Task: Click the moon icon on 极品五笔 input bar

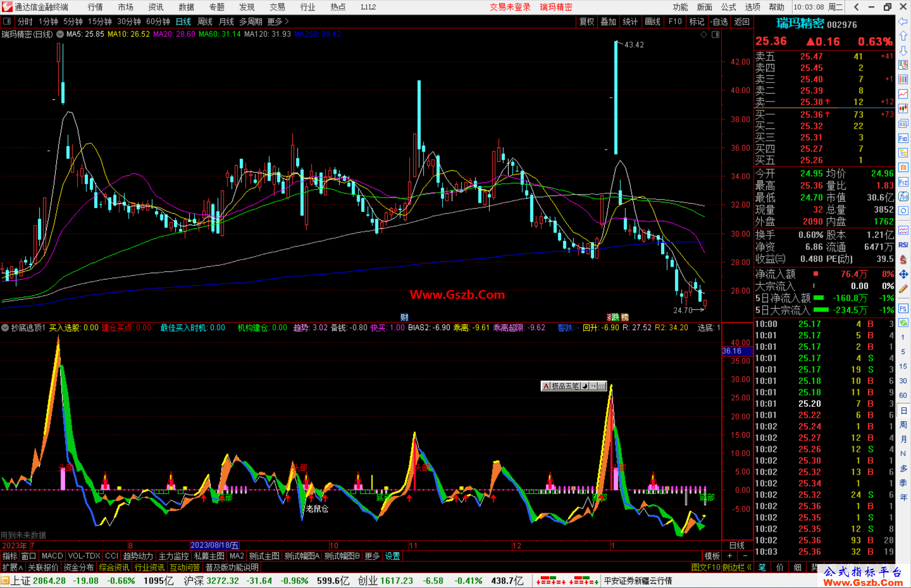Action: [x=585, y=386]
